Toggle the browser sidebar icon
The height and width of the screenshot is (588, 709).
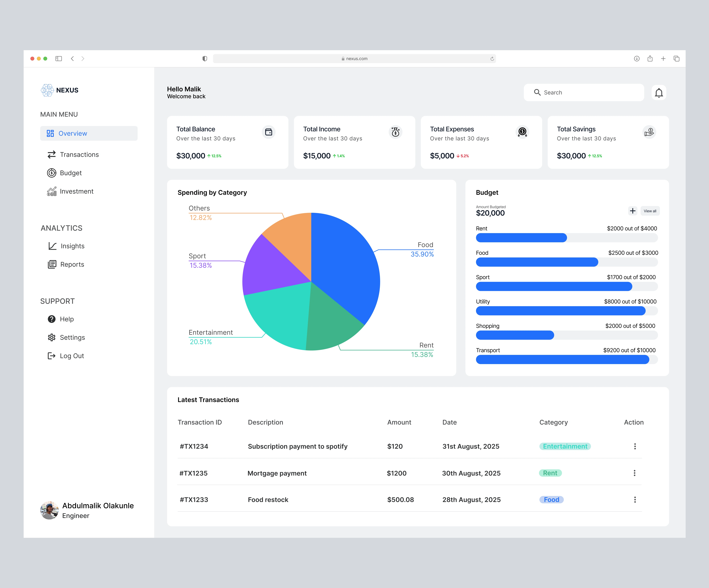pyautogui.click(x=59, y=59)
